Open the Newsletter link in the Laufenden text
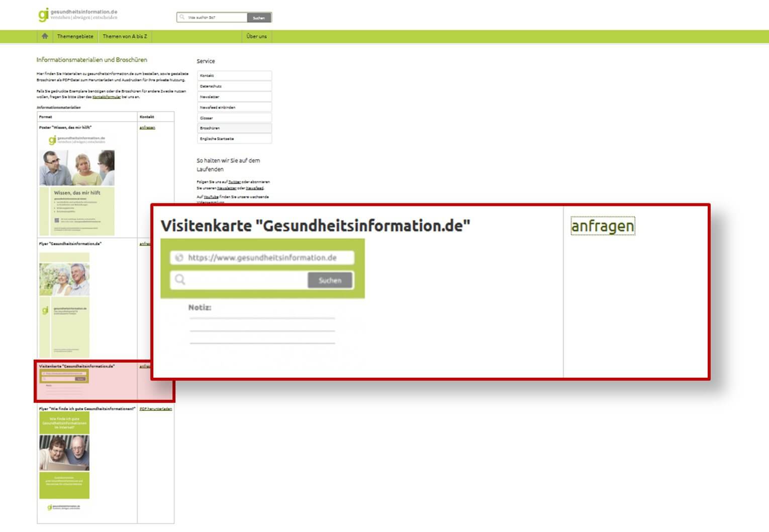This screenshot has width=769, height=532. [226, 188]
